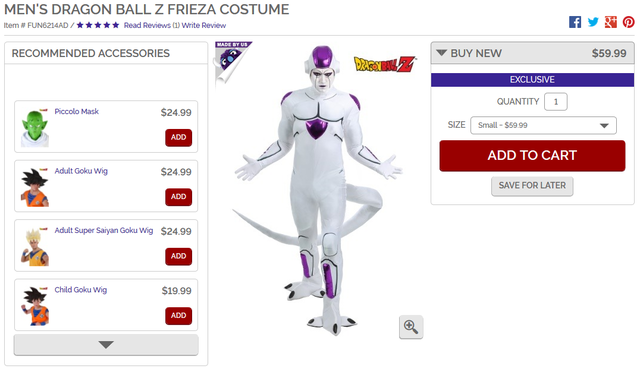Image resolution: width=640 pixels, height=375 pixels.
Task: Collapse the Buy New section arrow
Action: click(x=442, y=53)
